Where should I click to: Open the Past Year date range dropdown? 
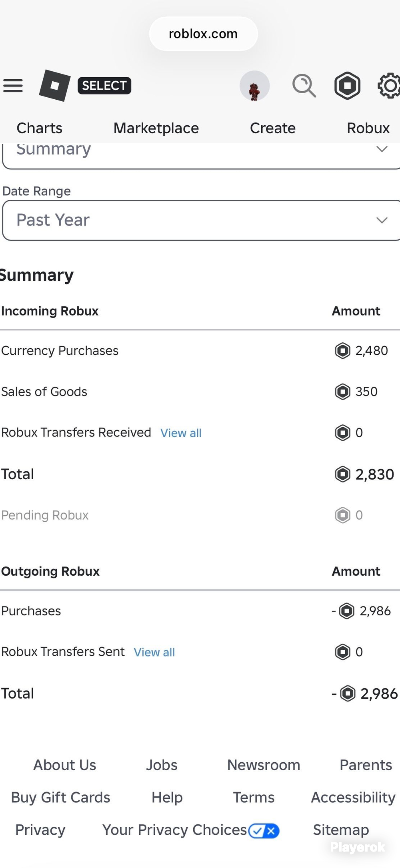[x=201, y=221]
